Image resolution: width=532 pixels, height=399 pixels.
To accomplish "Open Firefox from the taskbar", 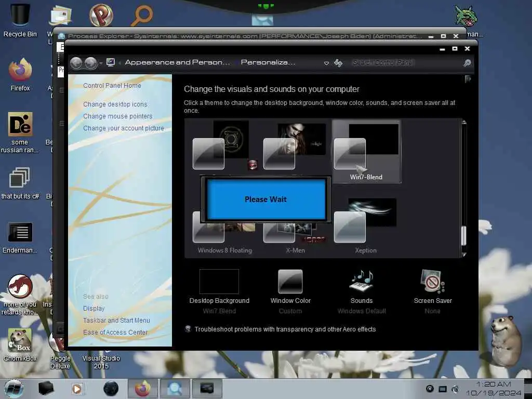I will point(143,389).
